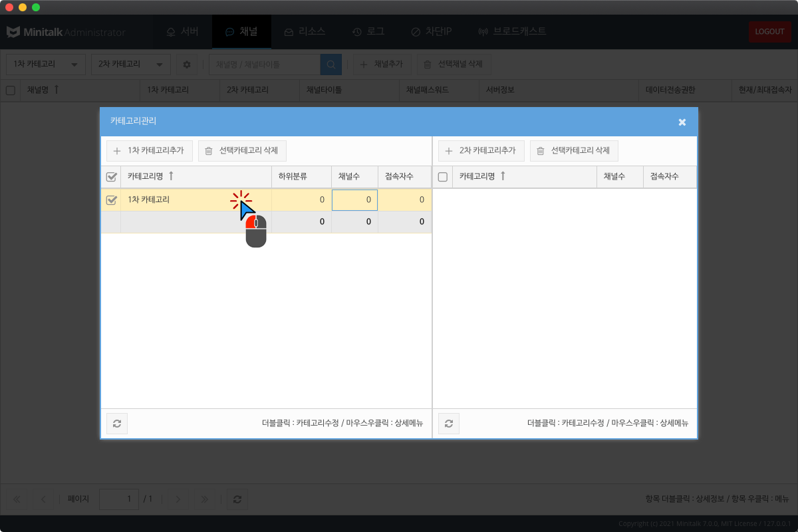Screen dimensions: 798x532
Task: Click the 데이터전송권한 column header
Action: (685, 90)
